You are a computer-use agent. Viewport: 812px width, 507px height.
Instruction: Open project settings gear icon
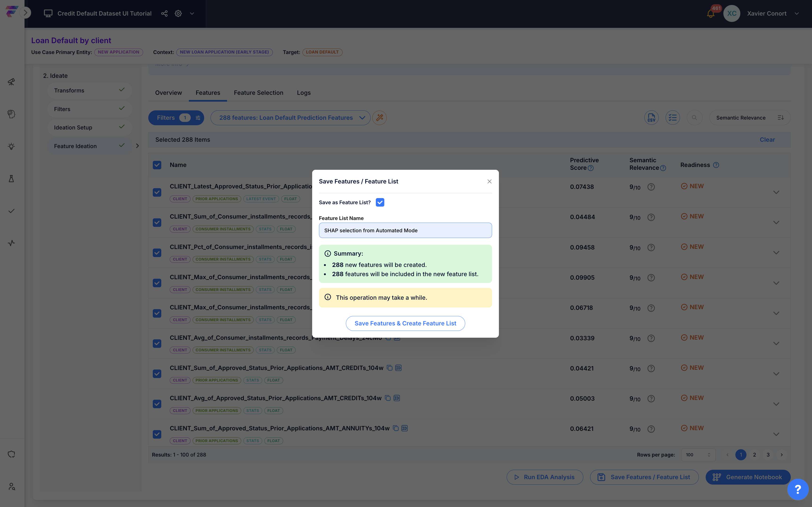click(x=178, y=13)
